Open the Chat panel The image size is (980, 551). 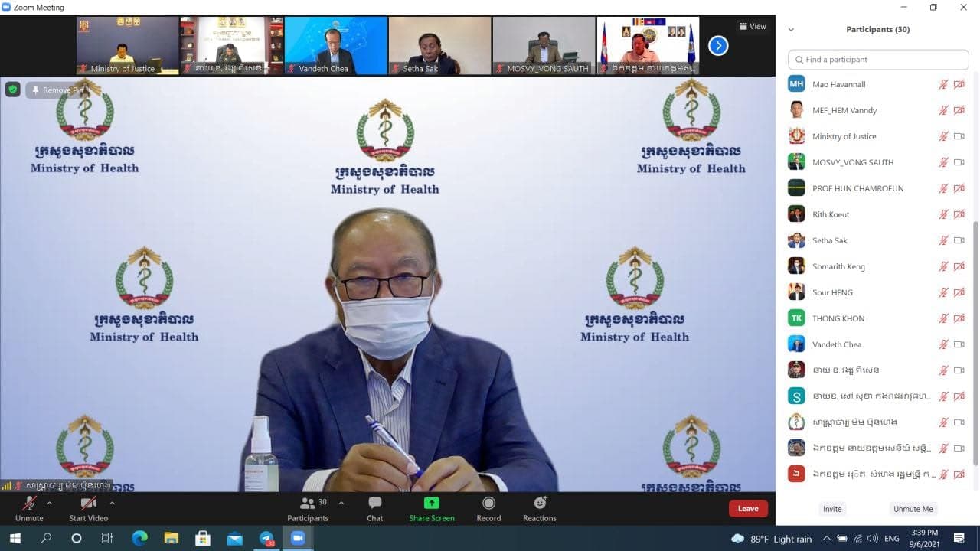374,507
